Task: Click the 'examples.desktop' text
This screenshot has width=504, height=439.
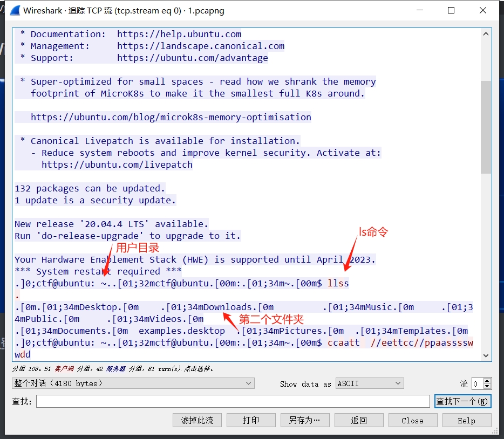Action: 182,331
